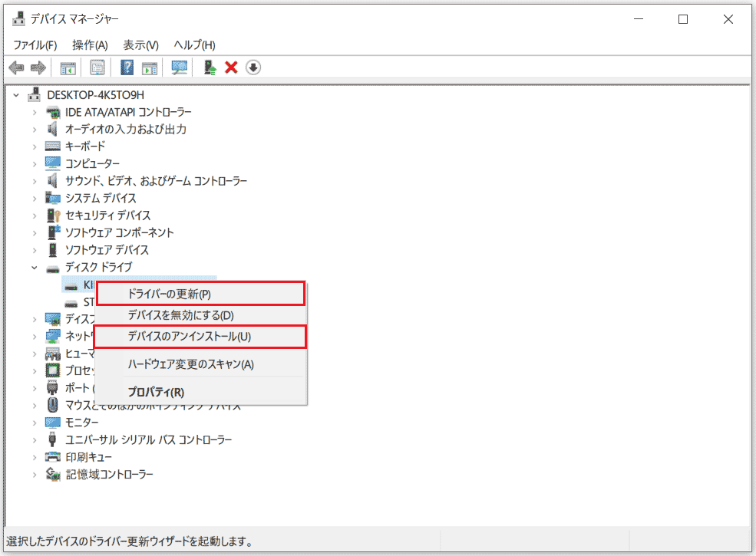Click the Help toolbar icon
756x556 pixels.
click(127, 67)
